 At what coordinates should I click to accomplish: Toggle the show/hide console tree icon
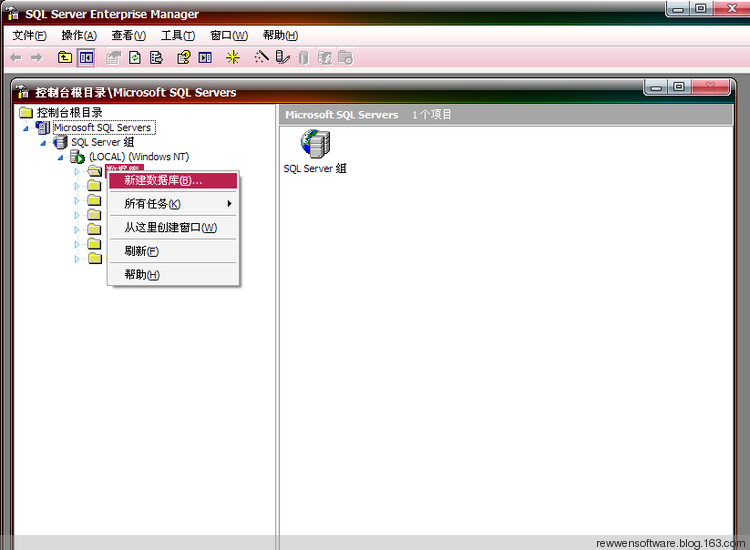pyautogui.click(x=86, y=58)
